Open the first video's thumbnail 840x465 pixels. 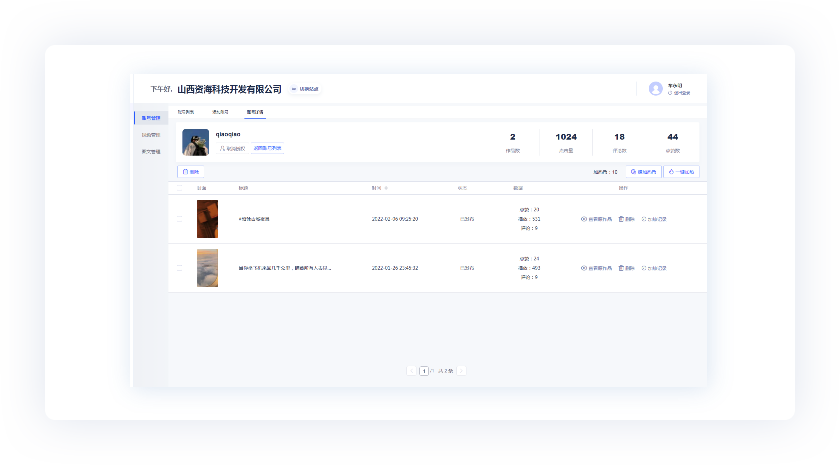(207, 218)
